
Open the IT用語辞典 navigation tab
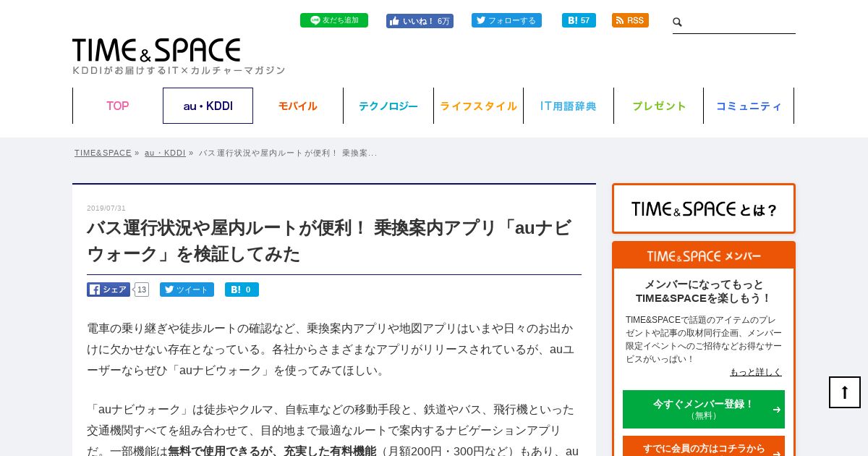(569, 106)
